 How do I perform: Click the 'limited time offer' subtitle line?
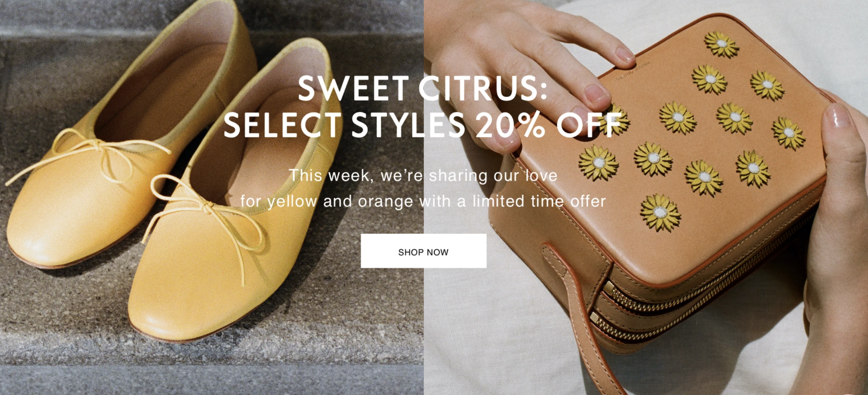click(x=423, y=201)
